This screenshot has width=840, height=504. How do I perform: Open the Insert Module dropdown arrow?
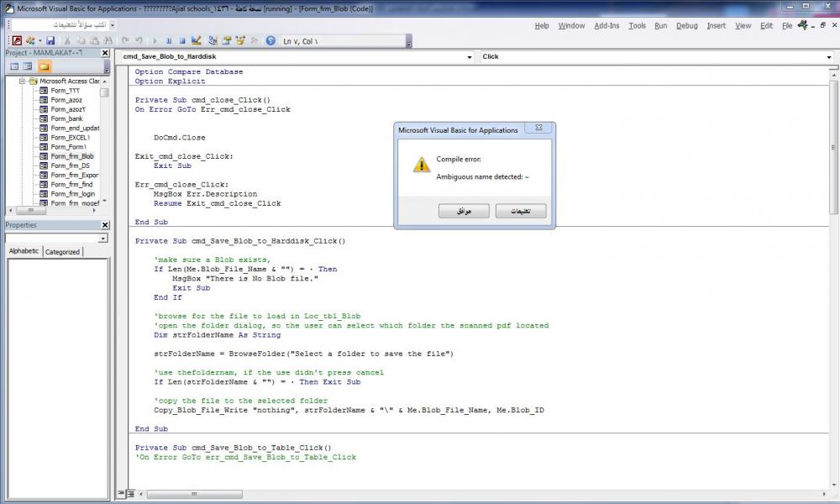click(40, 40)
